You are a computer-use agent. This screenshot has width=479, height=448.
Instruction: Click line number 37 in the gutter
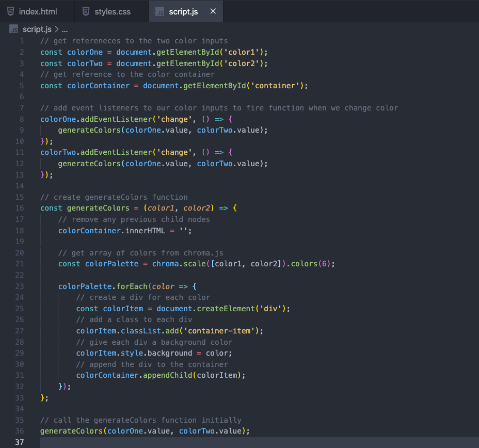(x=20, y=442)
